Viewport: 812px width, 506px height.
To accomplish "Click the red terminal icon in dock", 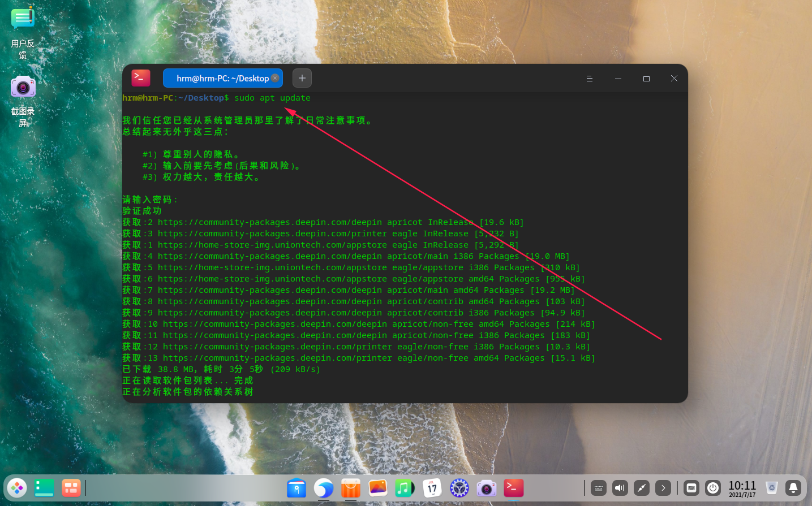I will pos(513,488).
